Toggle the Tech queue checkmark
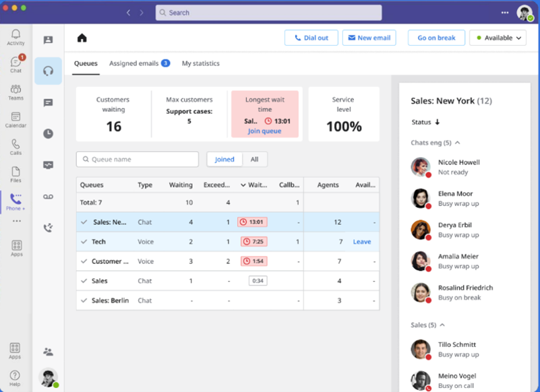Viewport: 540px width, 392px height. pyautogui.click(x=84, y=242)
